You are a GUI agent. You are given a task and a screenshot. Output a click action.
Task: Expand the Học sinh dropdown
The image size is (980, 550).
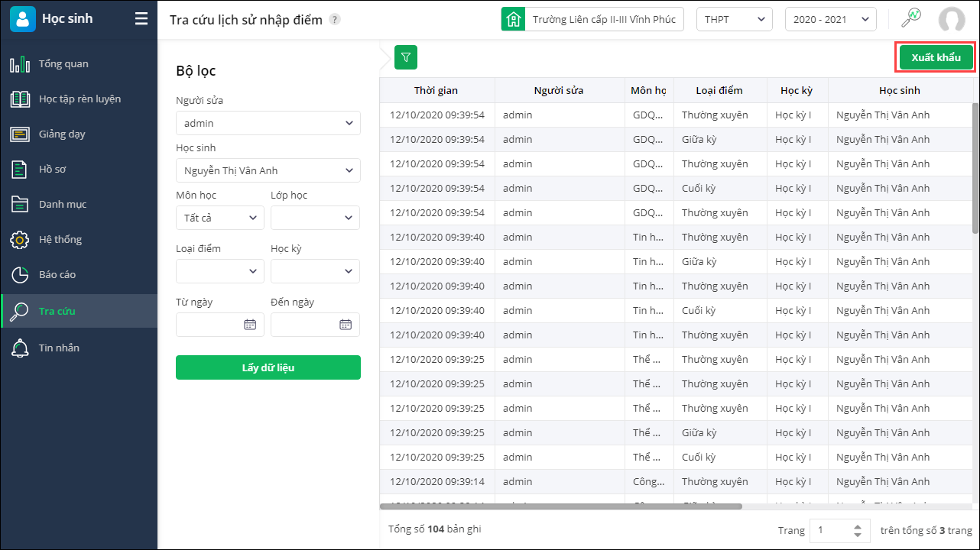[268, 170]
